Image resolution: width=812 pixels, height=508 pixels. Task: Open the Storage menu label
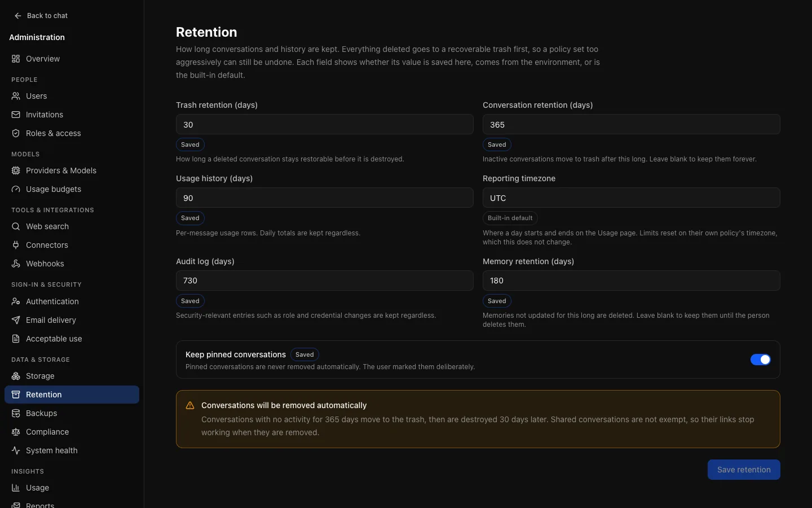[x=40, y=376]
